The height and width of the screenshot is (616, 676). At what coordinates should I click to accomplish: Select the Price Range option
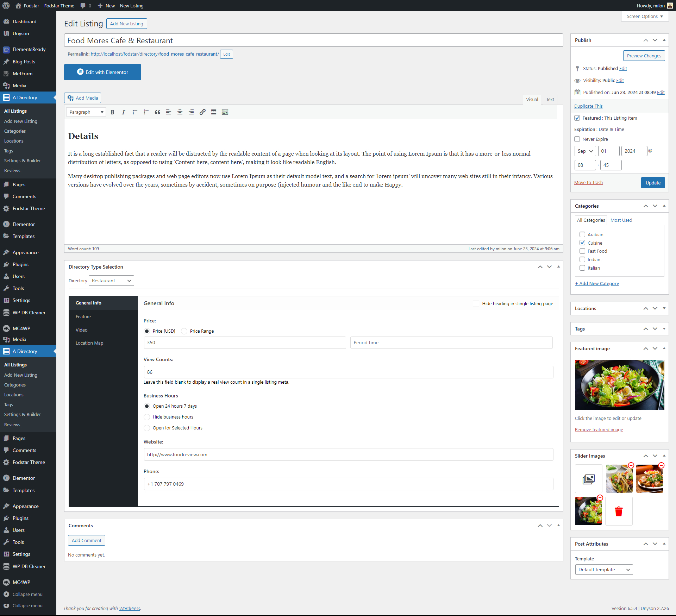(184, 331)
